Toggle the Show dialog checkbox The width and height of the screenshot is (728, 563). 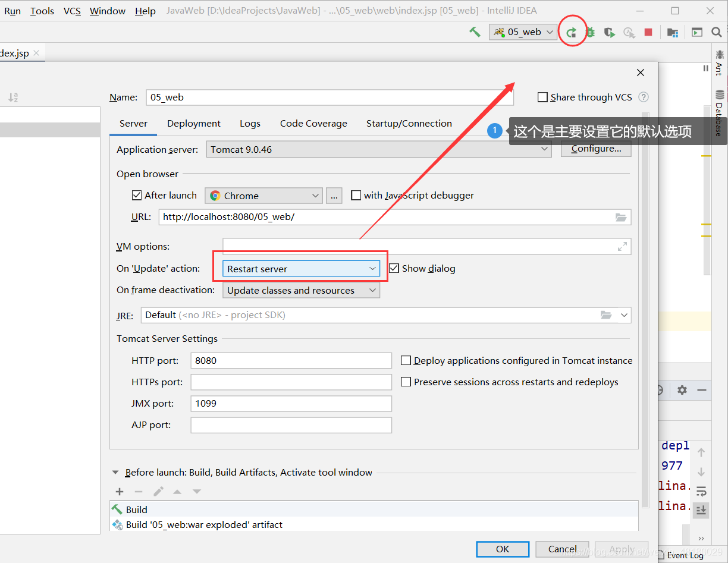pyautogui.click(x=394, y=269)
